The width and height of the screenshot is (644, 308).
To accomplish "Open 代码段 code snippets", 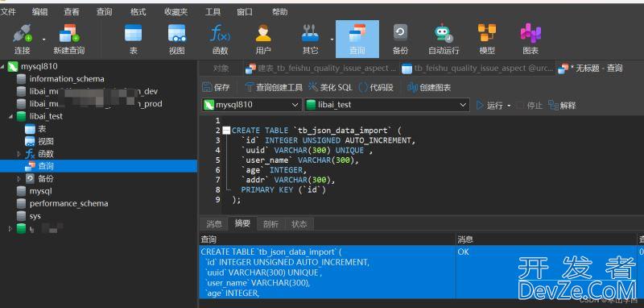I will 376,87.
